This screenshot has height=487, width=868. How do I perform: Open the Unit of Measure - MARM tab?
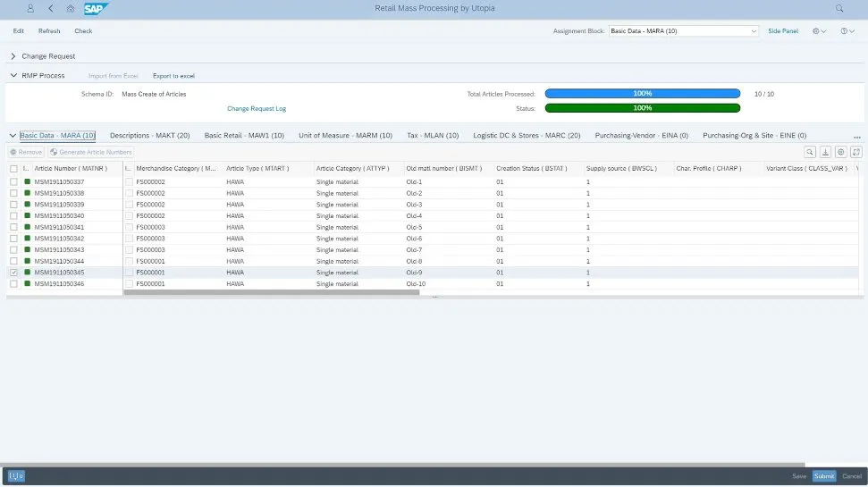[345, 136]
